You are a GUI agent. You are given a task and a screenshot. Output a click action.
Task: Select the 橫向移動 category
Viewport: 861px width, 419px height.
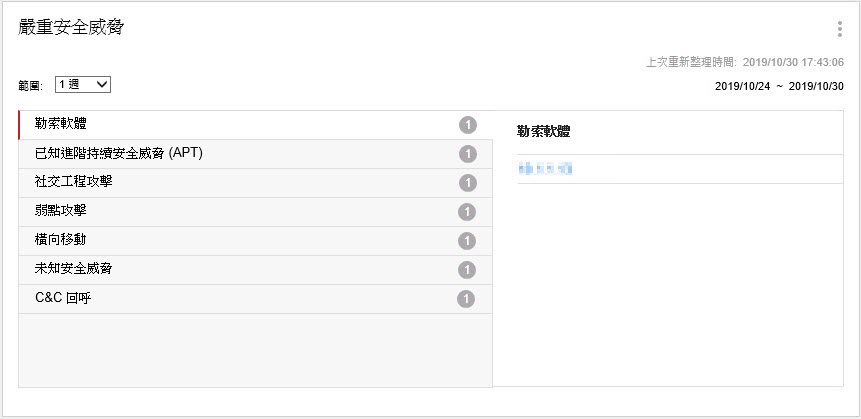(61, 240)
